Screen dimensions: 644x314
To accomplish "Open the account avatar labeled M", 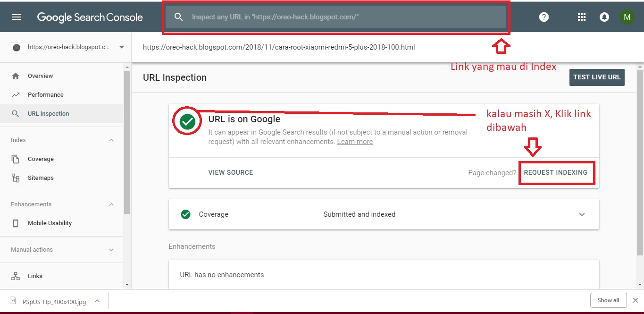I will (627, 17).
